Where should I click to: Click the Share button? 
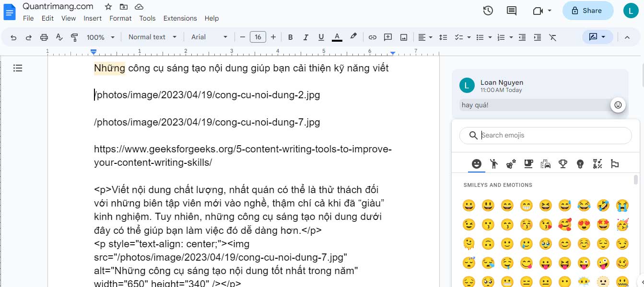[588, 10]
